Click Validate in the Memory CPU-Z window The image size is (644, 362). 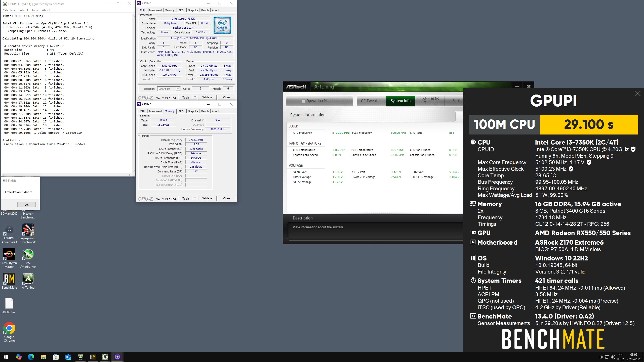coord(207,198)
